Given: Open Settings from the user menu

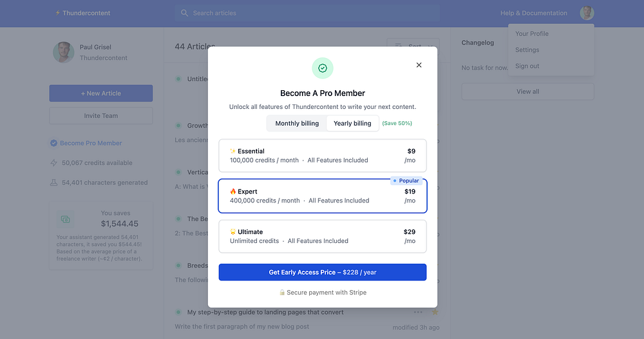Looking at the screenshot, I should click(x=527, y=50).
